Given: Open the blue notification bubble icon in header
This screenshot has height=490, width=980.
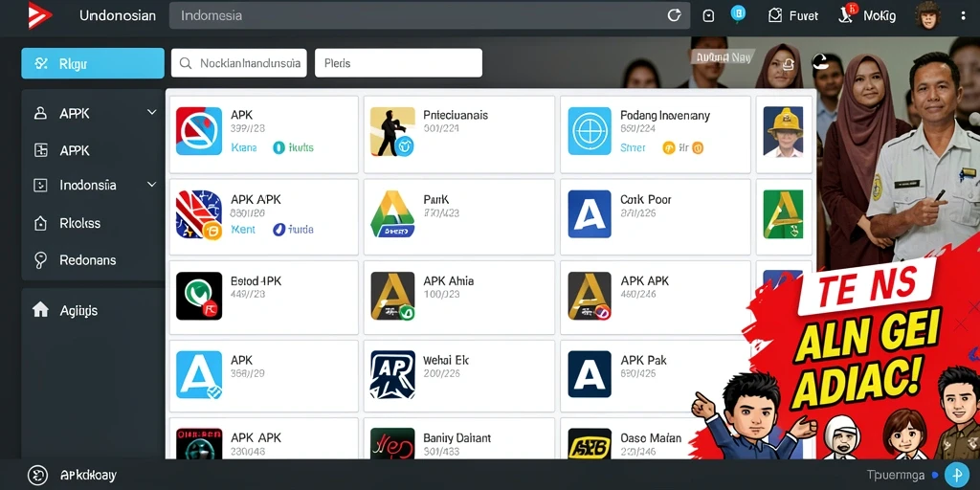Looking at the screenshot, I should pyautogui.click(x=738, y=14).
